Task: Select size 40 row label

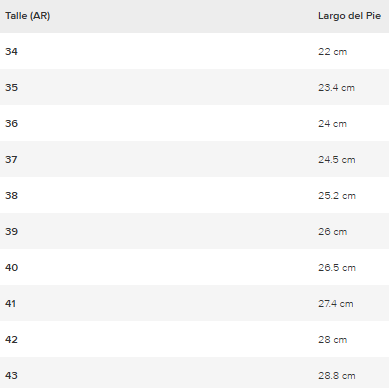Action: click(12, 268)
